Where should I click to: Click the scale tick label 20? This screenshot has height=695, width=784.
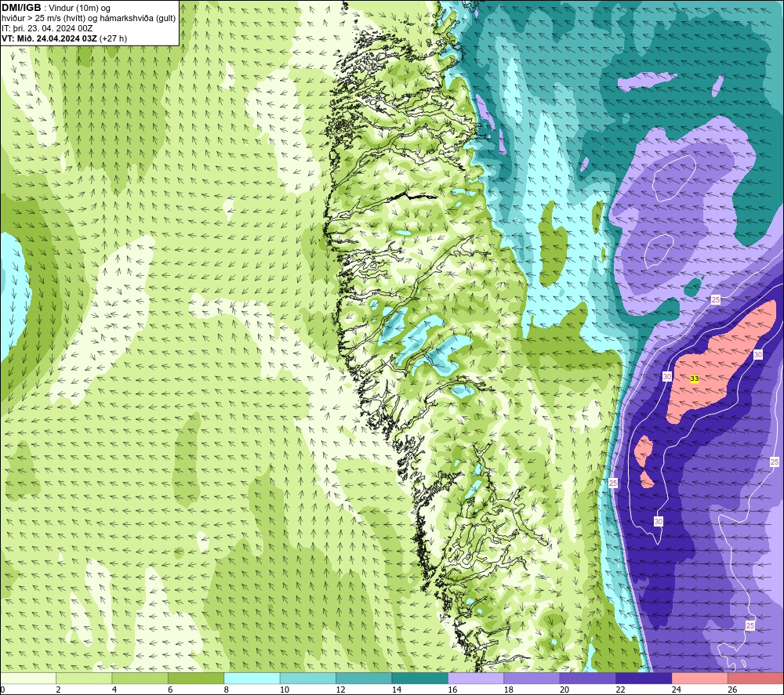point(564,690)
